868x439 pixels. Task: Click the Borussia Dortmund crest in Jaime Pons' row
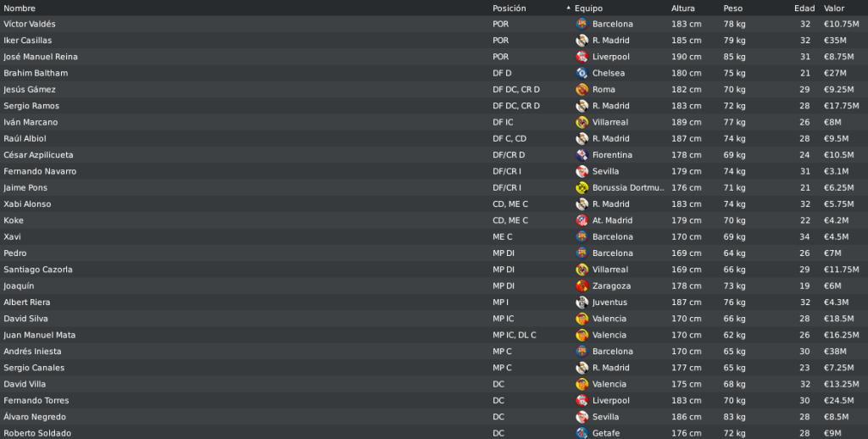pos(581,187)
